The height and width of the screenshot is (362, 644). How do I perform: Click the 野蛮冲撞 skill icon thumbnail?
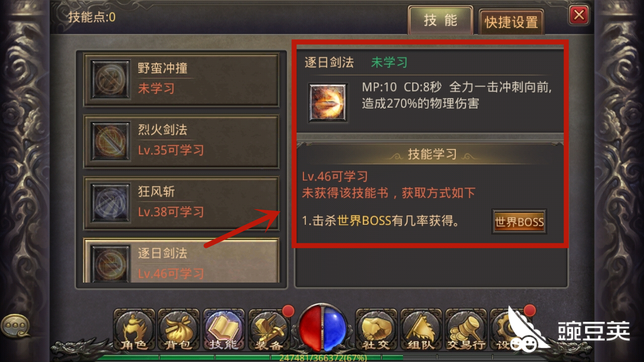[x=110, y=80]
